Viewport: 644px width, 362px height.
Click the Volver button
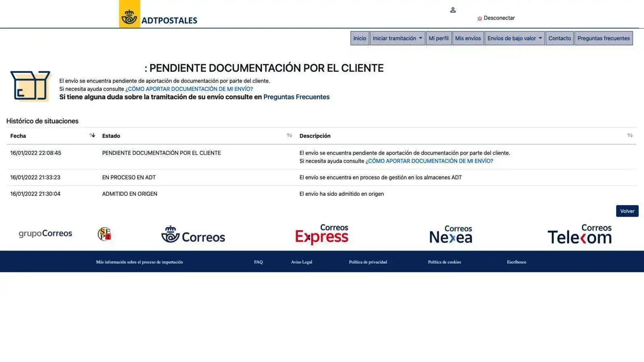pyautogui.click(x=627, y=211)
